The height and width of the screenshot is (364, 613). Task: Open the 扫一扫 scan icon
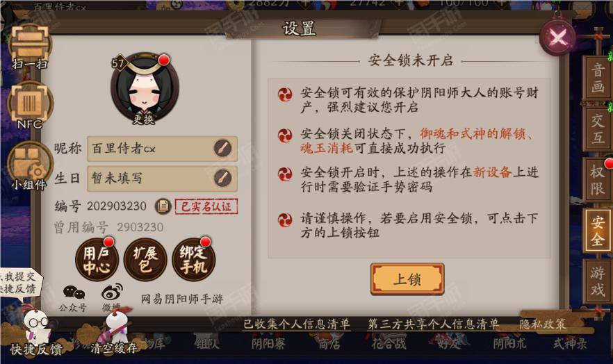(29, 46)
